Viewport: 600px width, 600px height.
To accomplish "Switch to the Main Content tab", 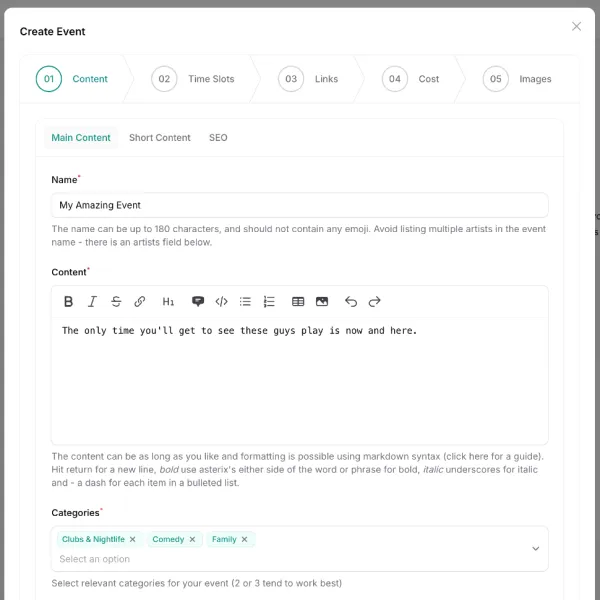I will click(81, 138).
